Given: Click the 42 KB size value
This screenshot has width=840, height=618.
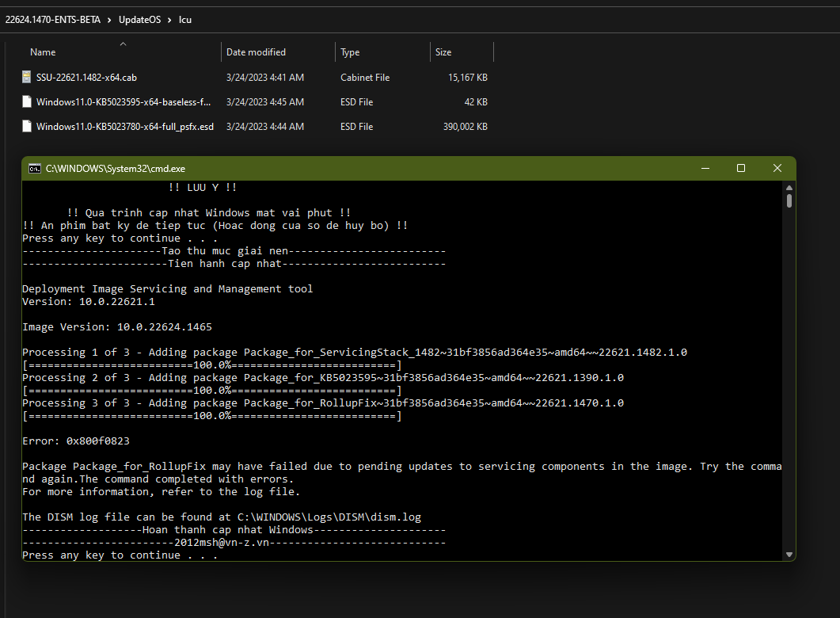Looking at the screenshot, I should point(476,102).
